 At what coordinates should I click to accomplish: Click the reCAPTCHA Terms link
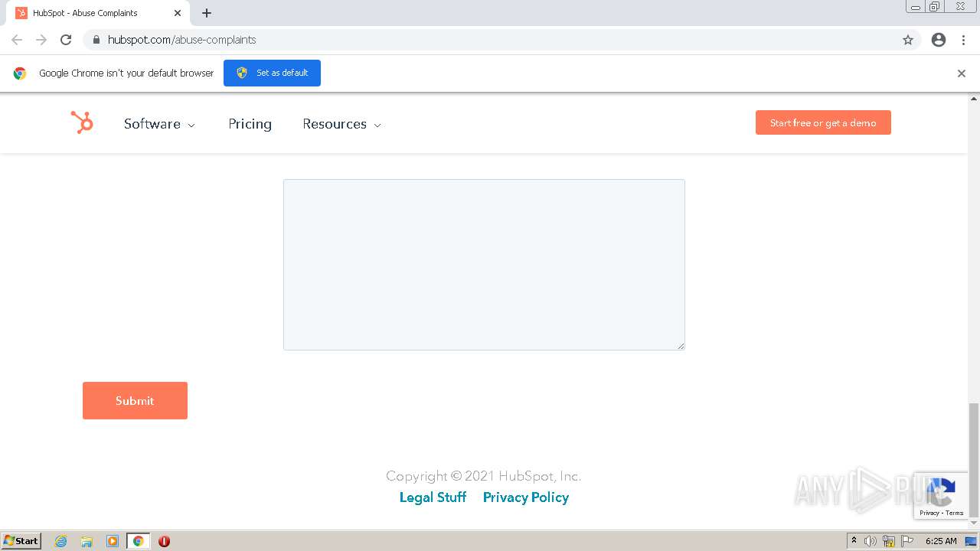(955, 513)
